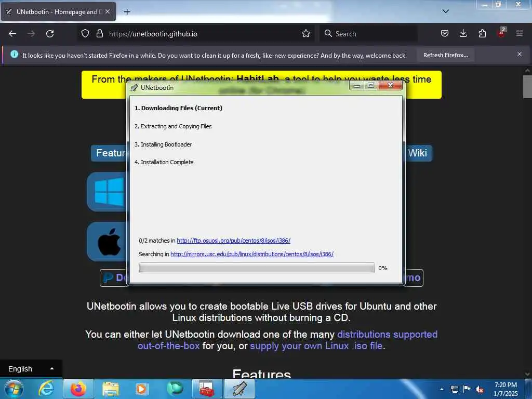The image size is (532, 399).
Task: Open the ftp.osuosl.org centos link
Action: pyautogui.click(x=233, y=241)
